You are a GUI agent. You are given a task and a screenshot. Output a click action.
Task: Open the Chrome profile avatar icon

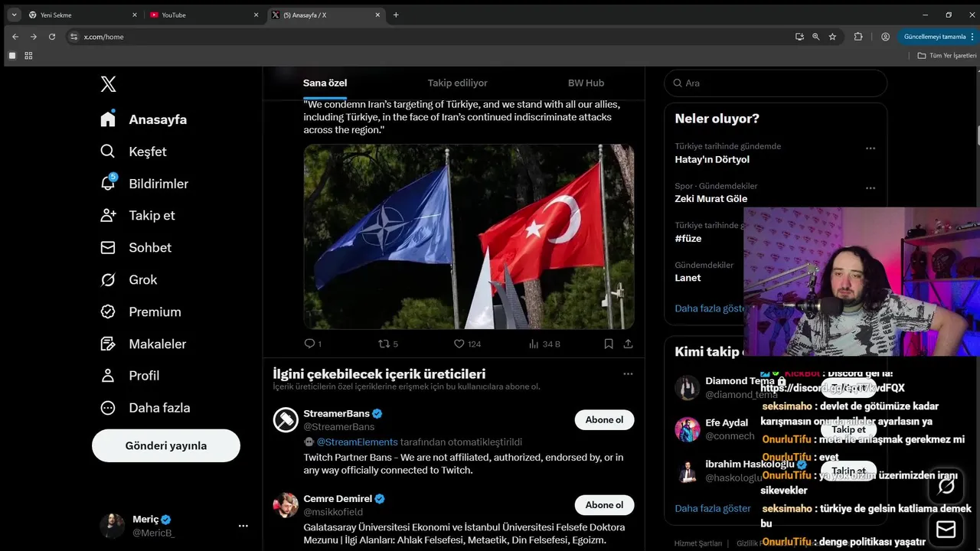pos(885,36)
